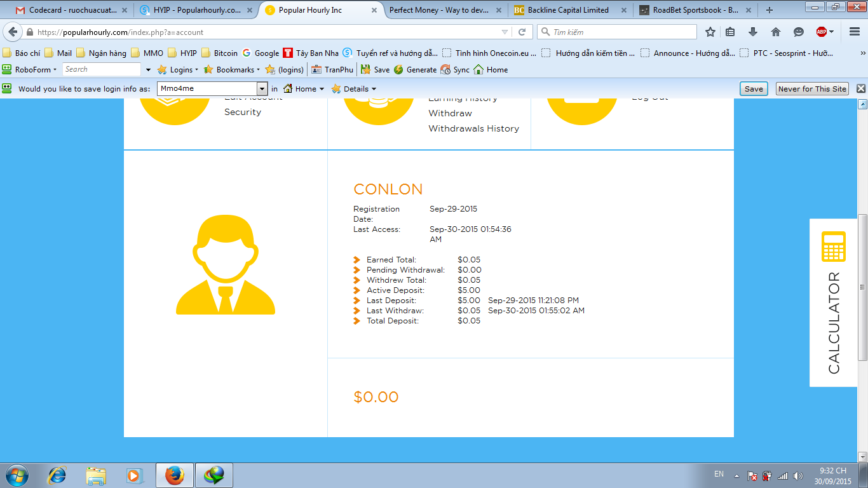Screen dimensions: 868x488
Task: Click the page vertical scrollbar thumb
Action: click(x=862, y=287)
